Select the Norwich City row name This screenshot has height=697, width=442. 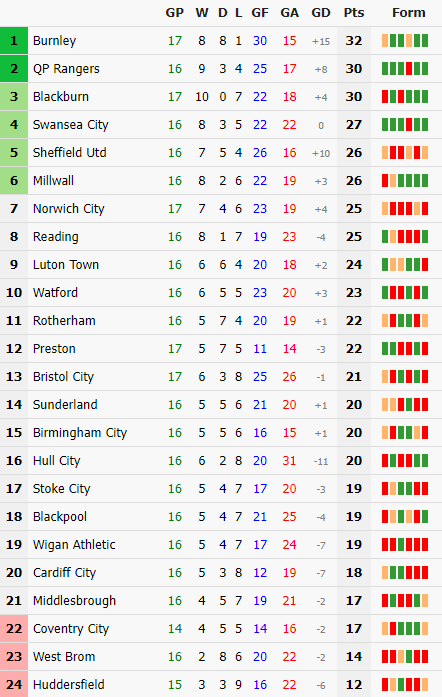[x=68, y=209]
